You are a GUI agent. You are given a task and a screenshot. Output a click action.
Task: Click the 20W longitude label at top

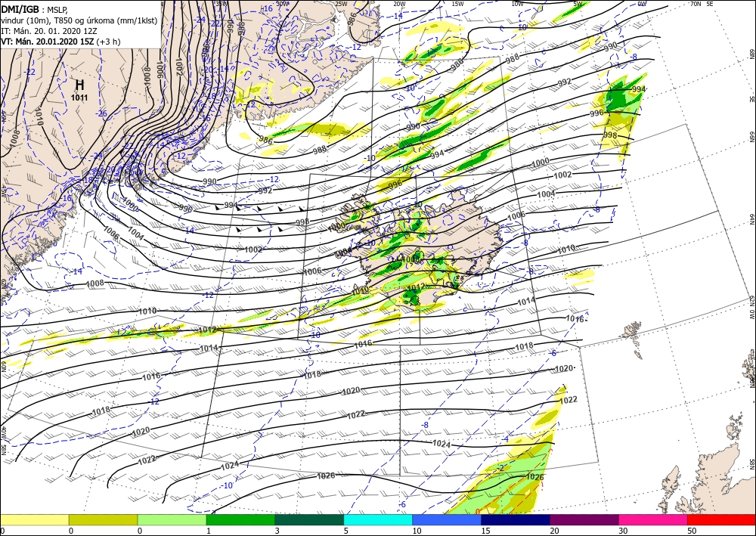[x=398, y=4]
